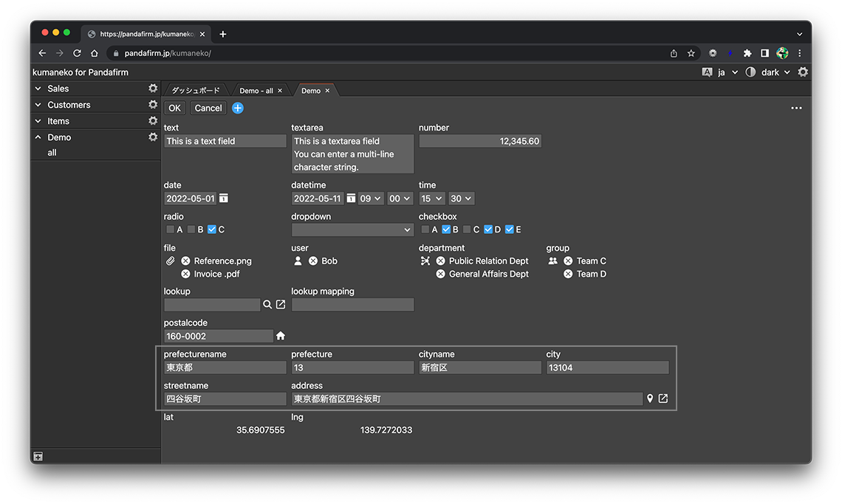The height and width of the screenshot is (504, 842).
Task: Click the Cancel button
Action: point(208,108)
